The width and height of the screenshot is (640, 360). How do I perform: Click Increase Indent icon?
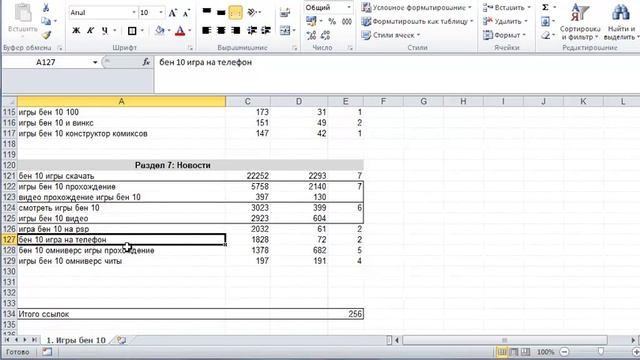[x=266, y=30]
